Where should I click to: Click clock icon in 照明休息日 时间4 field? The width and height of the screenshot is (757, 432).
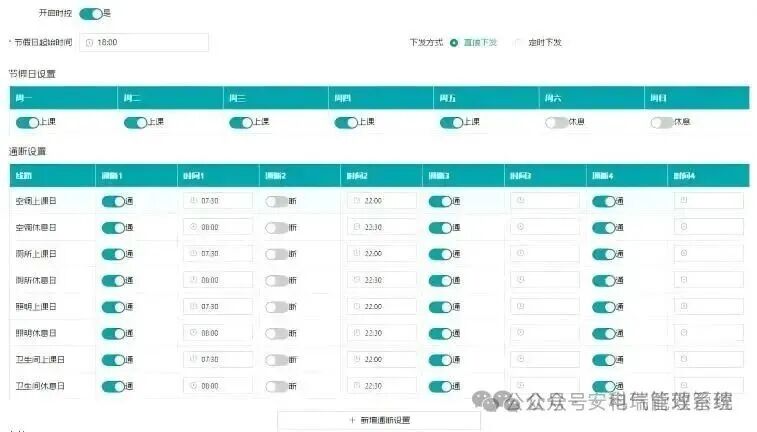tap(684, 332)
